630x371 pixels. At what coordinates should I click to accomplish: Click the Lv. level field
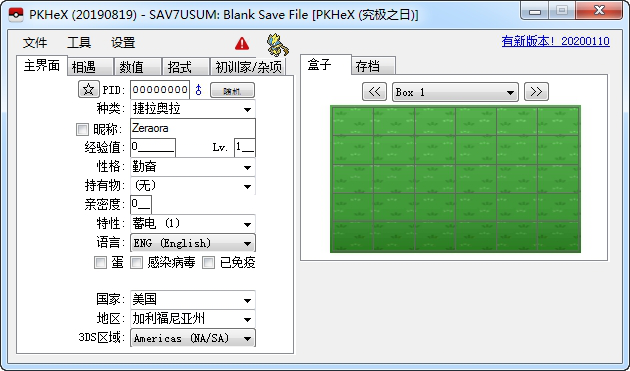[x=245, y=147]
